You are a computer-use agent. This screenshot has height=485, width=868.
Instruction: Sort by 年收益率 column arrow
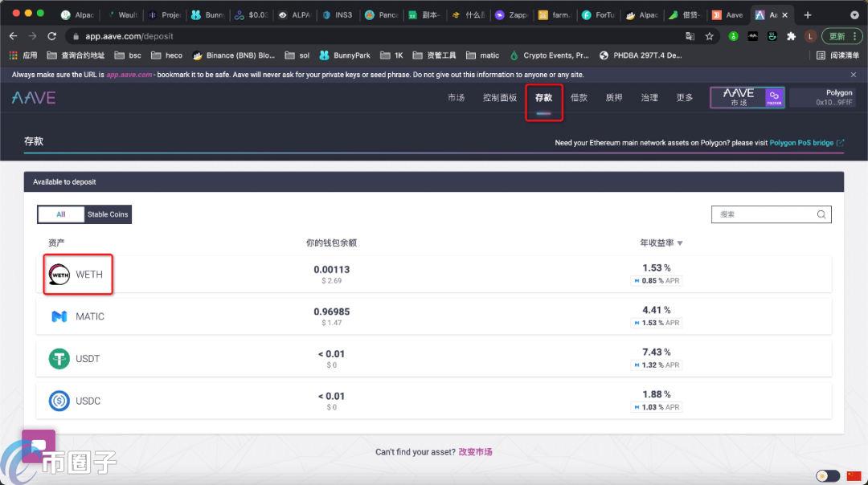[680, 243]
